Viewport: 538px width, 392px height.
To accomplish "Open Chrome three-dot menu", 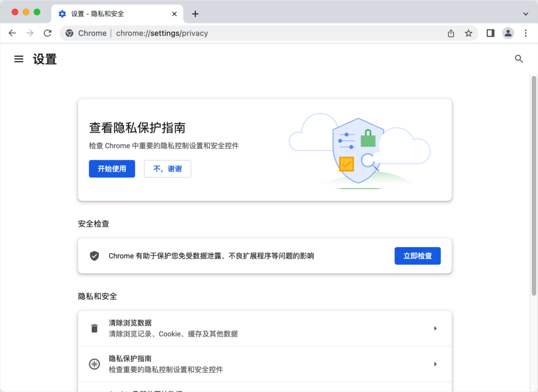I will (x=525, y=33).
